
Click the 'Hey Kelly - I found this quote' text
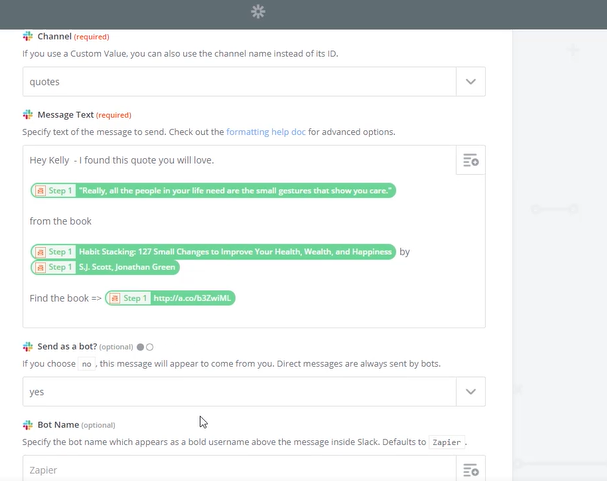tap(122, 160)
